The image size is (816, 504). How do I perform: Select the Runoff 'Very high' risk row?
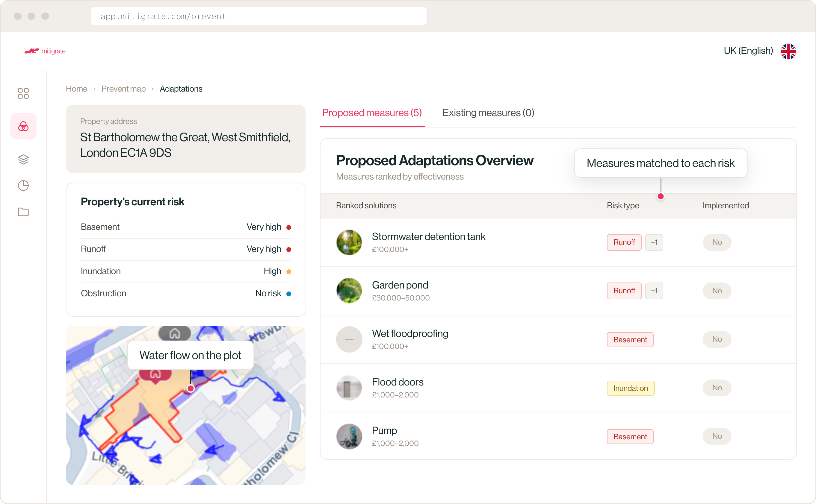(x=186, y=249)
